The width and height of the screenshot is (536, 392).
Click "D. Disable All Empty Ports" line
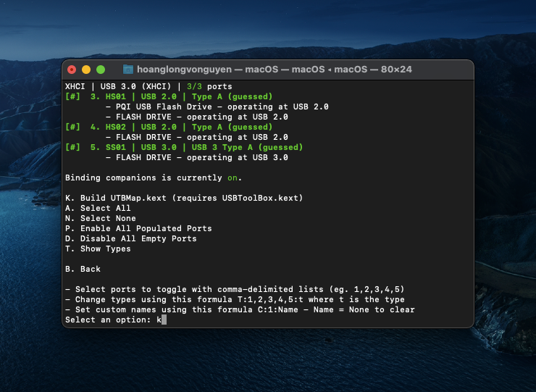pos(130,238)
